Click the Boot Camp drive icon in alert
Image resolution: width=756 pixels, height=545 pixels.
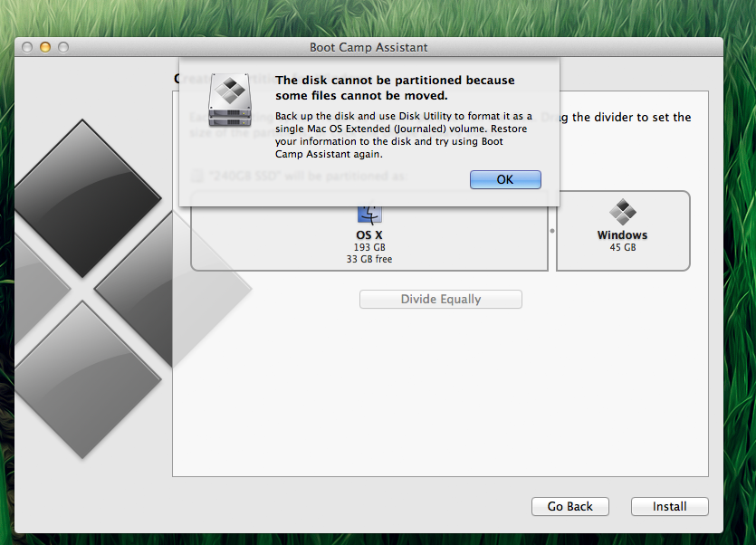(229, 100)
